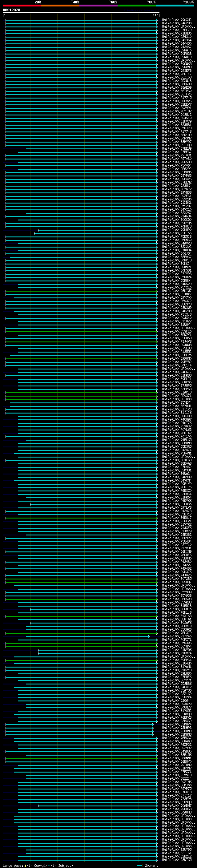Select hit label UniRef100_Q82214
The image size is (197, 868).
pos(177,779)
